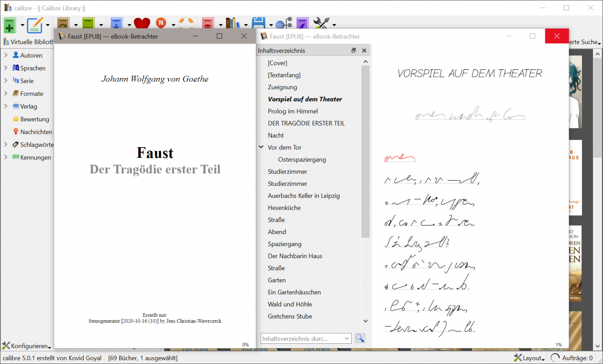
Task: Jump to Prolog im Himmel
Action: pos(293,111)
